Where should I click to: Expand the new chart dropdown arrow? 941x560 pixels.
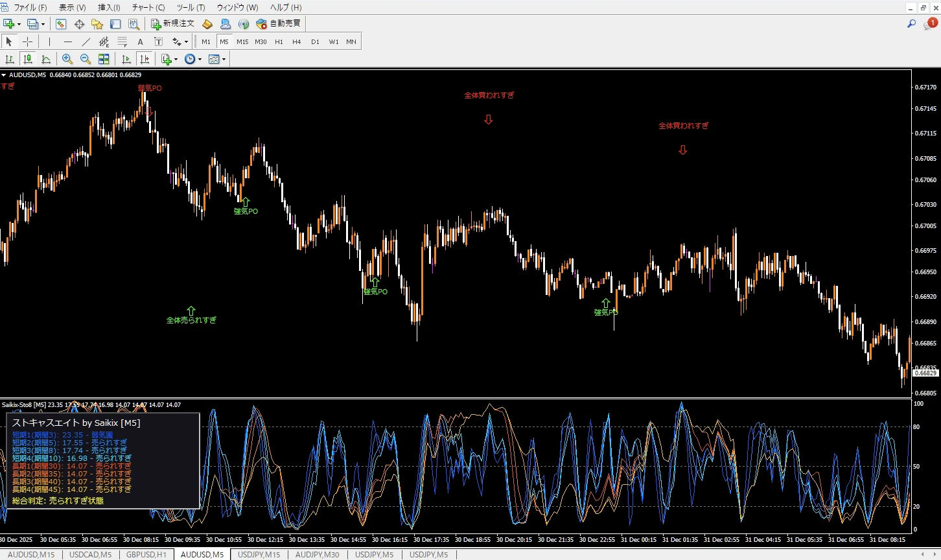tap(19, 24)
